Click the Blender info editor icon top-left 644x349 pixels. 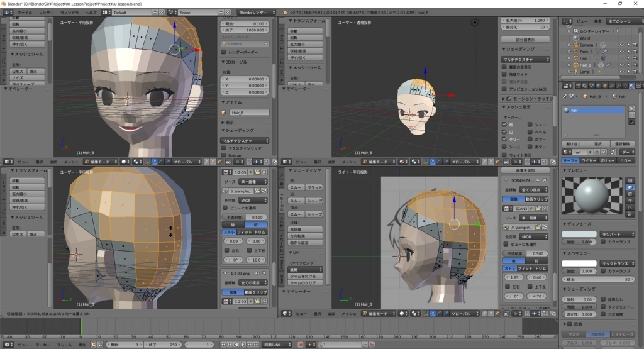(7, 13)
